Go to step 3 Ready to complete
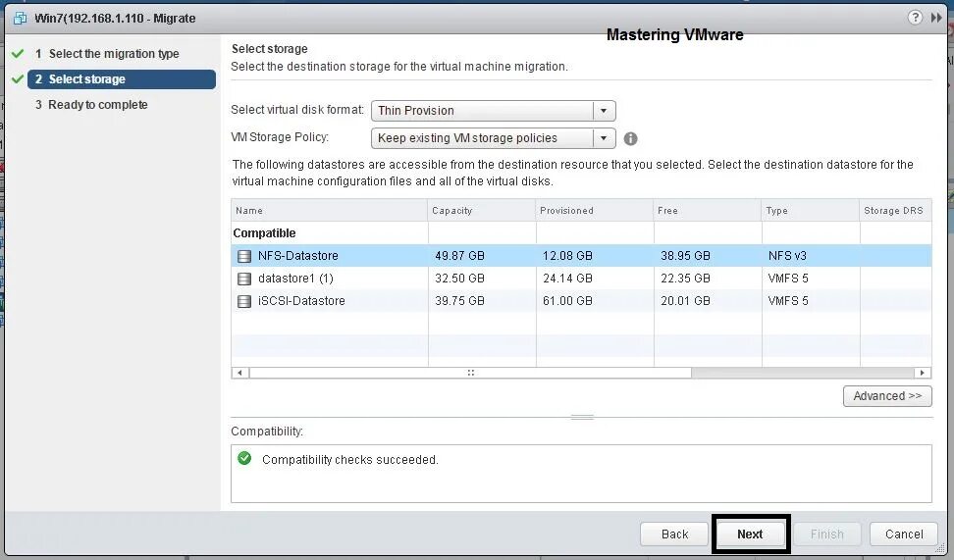Image resolution: width=954 pixels, height=560 pixels. tap(92, 105)
